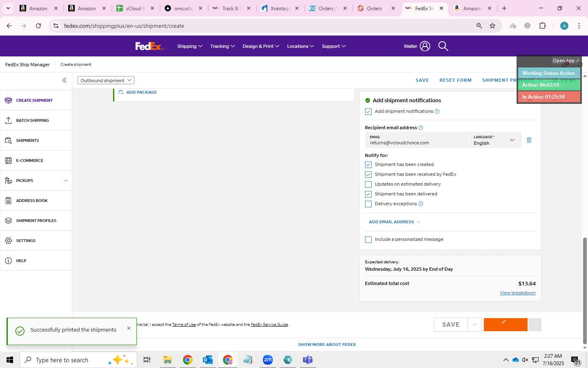588x368 pixels.
Task: Expand Add Email Address section
Action: [394, 222]
